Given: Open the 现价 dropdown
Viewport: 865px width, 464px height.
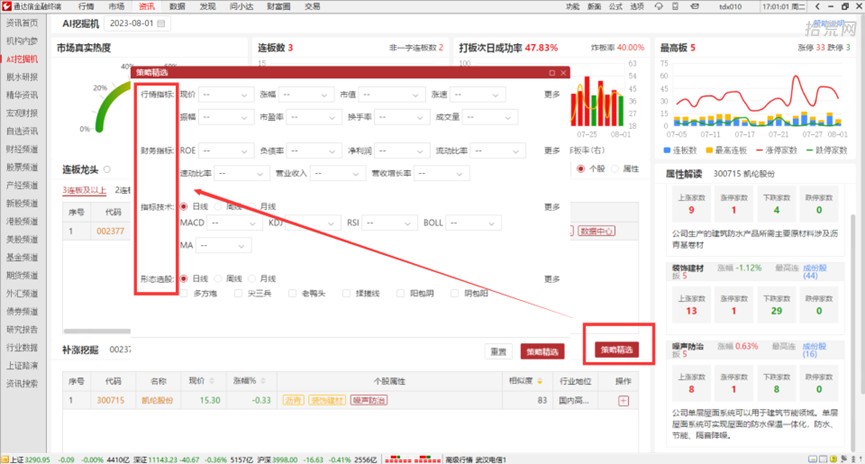Looking at the screenshot, I should [x=226, y=95].
